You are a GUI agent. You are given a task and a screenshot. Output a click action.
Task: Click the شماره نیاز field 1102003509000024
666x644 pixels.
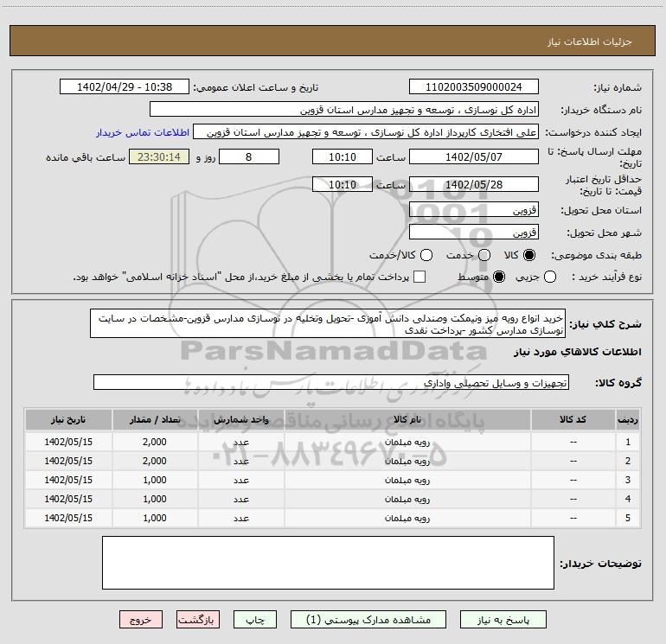[x=474, y=86]
